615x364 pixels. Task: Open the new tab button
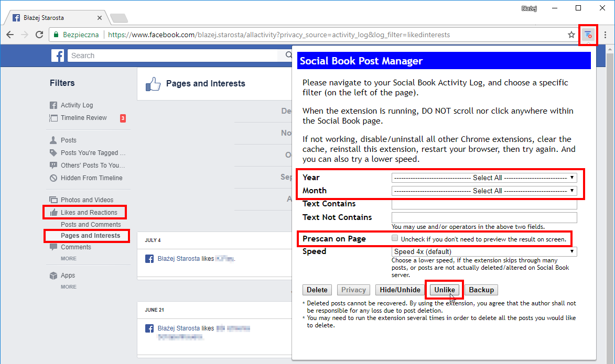coord(119,18)
